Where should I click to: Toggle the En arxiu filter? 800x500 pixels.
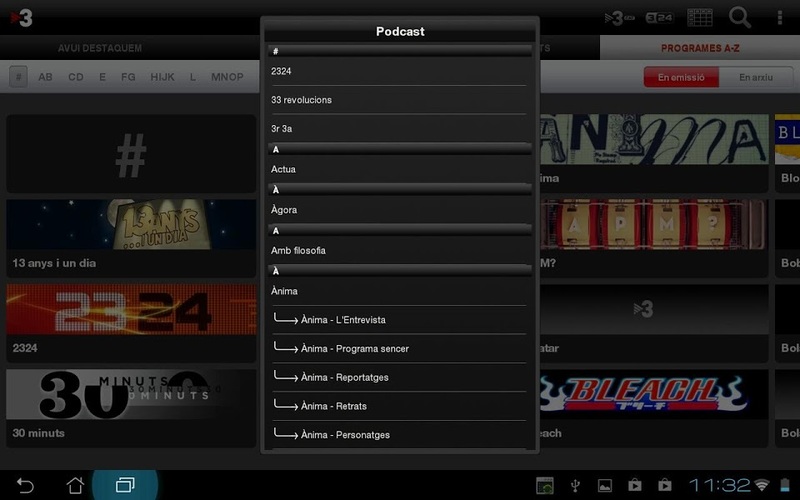756,78
